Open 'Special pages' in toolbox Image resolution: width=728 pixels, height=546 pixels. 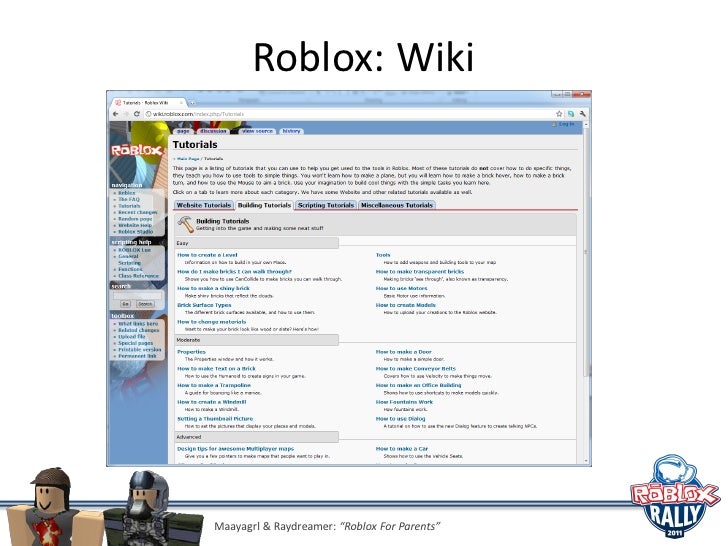click(136, 343)
